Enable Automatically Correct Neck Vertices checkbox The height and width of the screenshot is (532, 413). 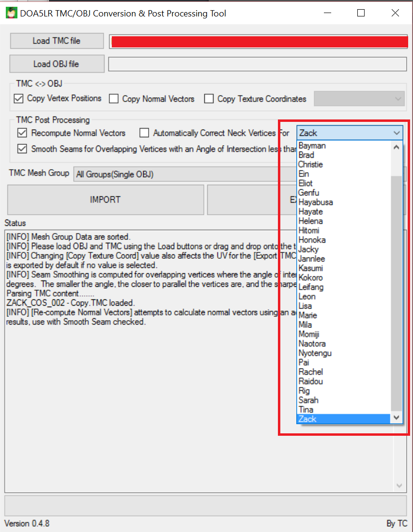pos(144,133)
